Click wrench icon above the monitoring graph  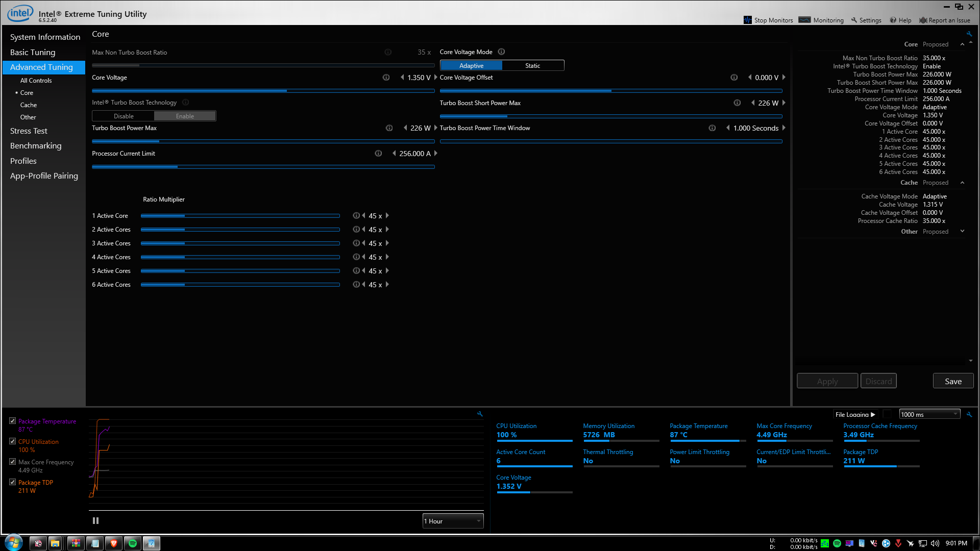[480, 414]
